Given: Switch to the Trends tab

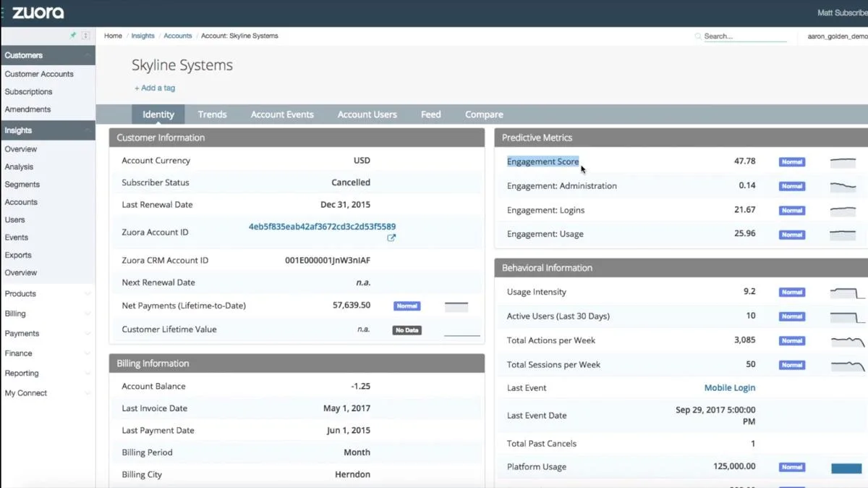Looking at the screenshot, I should coord(212,114).
